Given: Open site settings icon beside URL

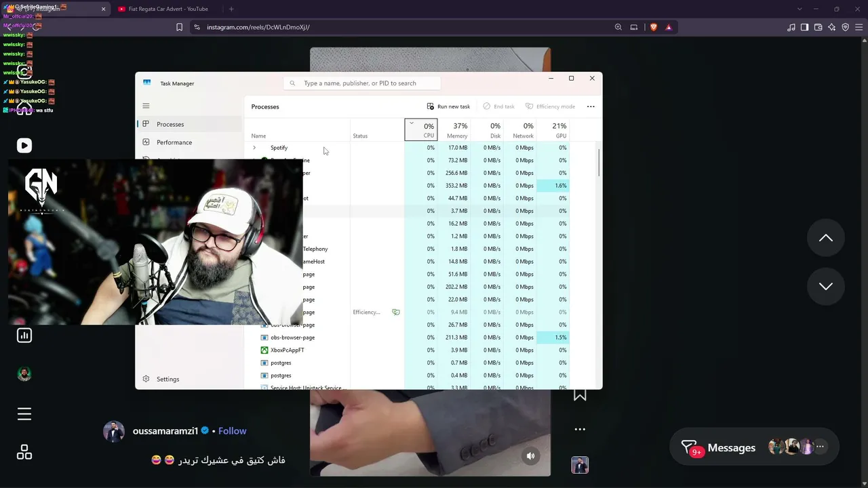Looking at the screenshot, I should point(197,27).
